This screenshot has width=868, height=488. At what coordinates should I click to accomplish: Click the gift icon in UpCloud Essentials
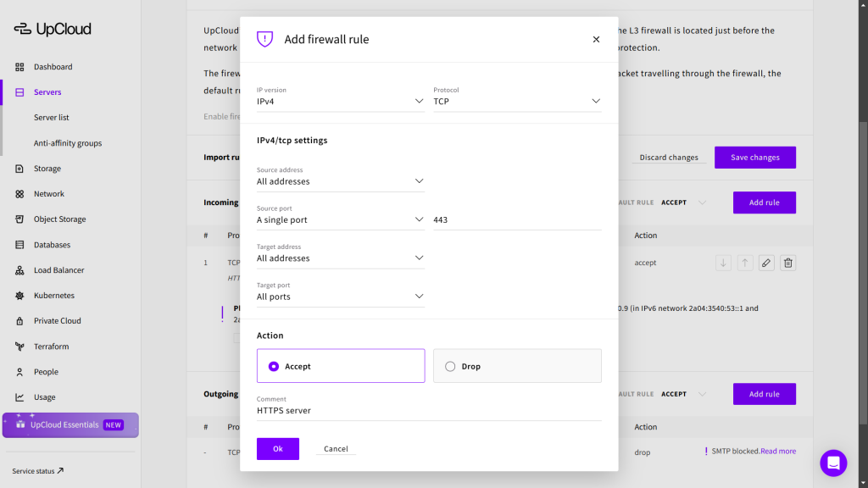pos(20,424)
